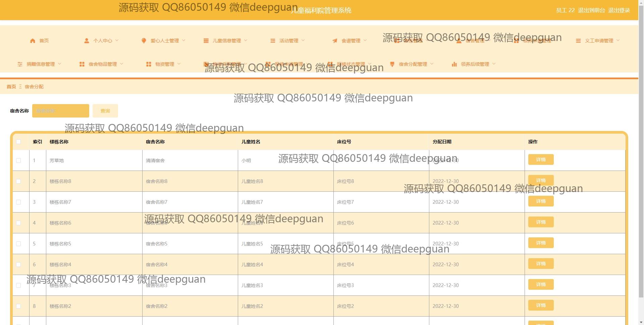Open the 首页 item in the navigation menu
The image size is (644, 325).
[x=44, y=41]
